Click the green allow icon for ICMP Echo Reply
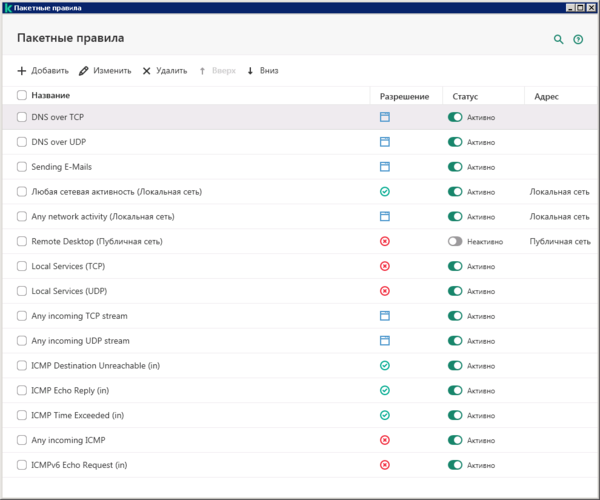The height and width of the screenshot is (500, 600). (385, 390)
